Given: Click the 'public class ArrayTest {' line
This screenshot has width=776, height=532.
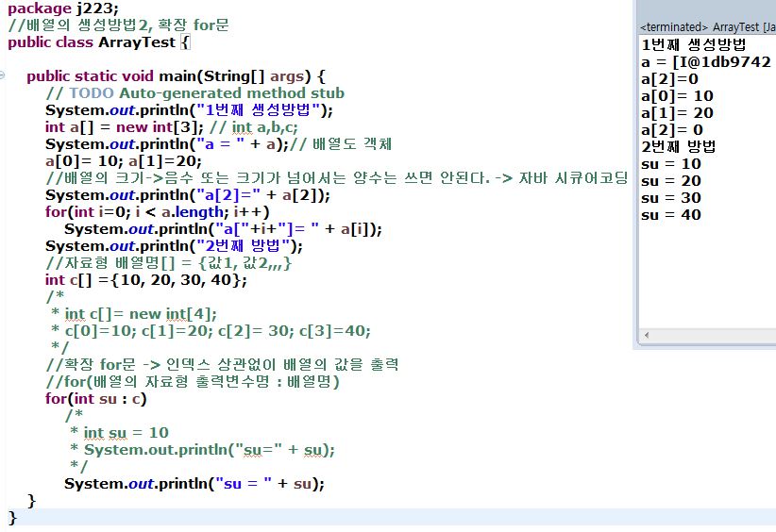Looking at the screenshot, I should pyautogui.click(x=99, y=42).
